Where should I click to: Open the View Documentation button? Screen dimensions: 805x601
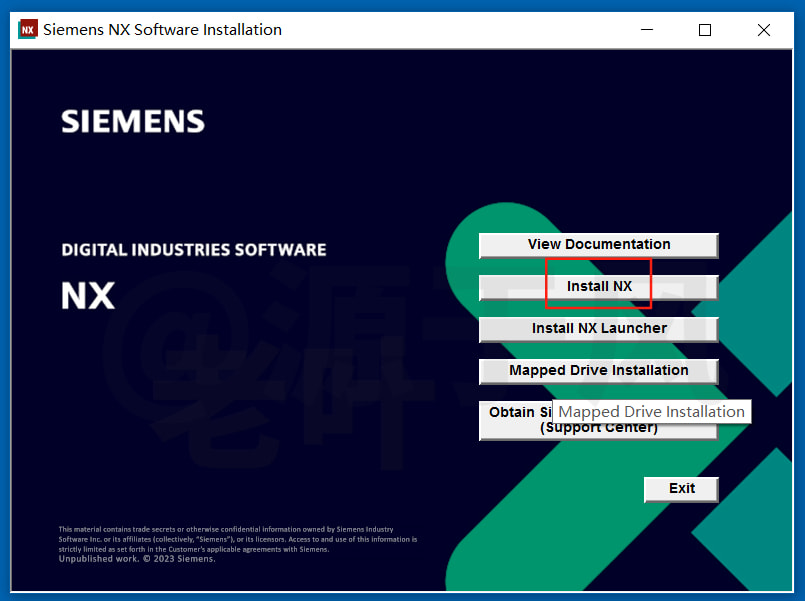pyautogui.click(x=599, y=245)
